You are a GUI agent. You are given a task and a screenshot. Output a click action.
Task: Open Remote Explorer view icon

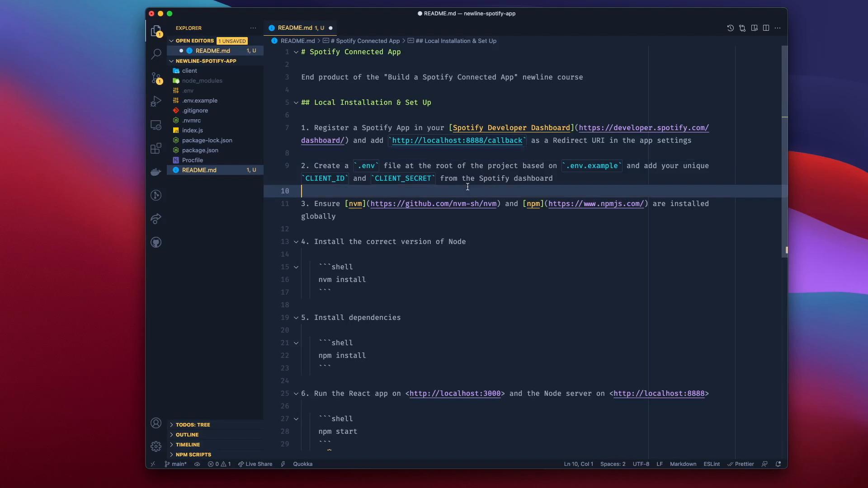(x=156, y=125)
